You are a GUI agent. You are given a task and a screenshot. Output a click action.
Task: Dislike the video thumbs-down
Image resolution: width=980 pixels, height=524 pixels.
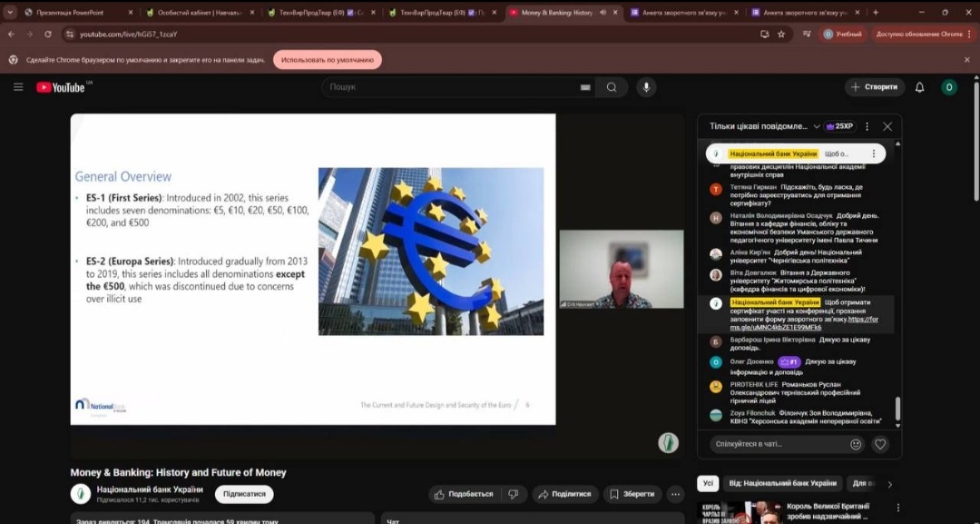point(513,495)
